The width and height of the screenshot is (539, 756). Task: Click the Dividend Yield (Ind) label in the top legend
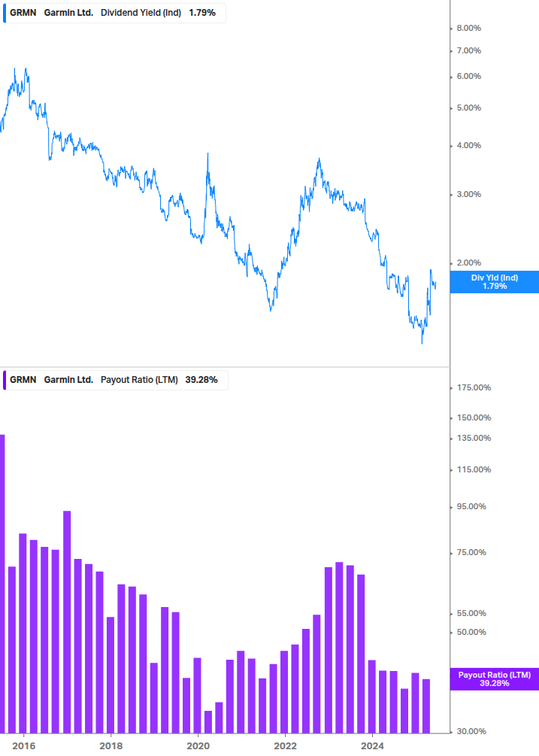(x=141, y=13)
